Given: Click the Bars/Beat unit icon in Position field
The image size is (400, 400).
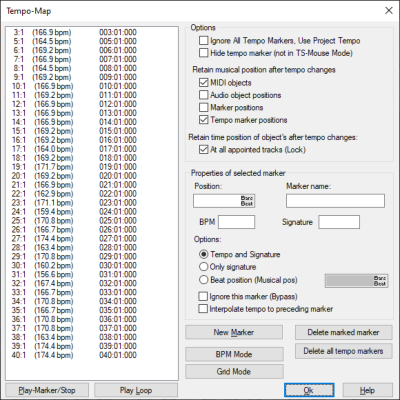Looking at the screenshot, I should (247, 201).
